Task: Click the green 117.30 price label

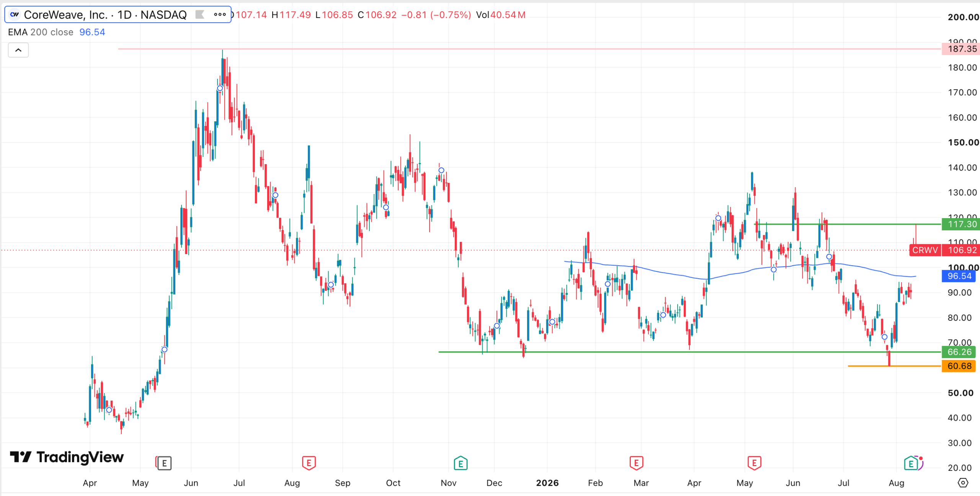Action: point(960,224)
